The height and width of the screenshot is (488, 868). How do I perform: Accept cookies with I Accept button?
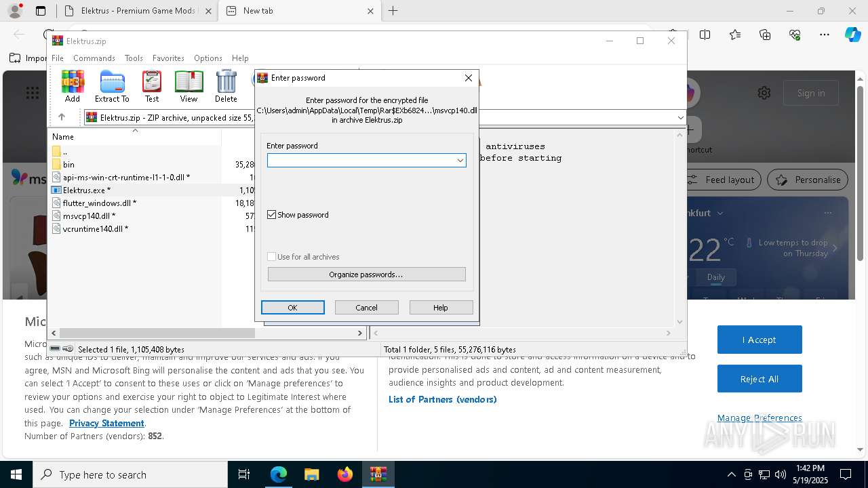click(759, 340)
